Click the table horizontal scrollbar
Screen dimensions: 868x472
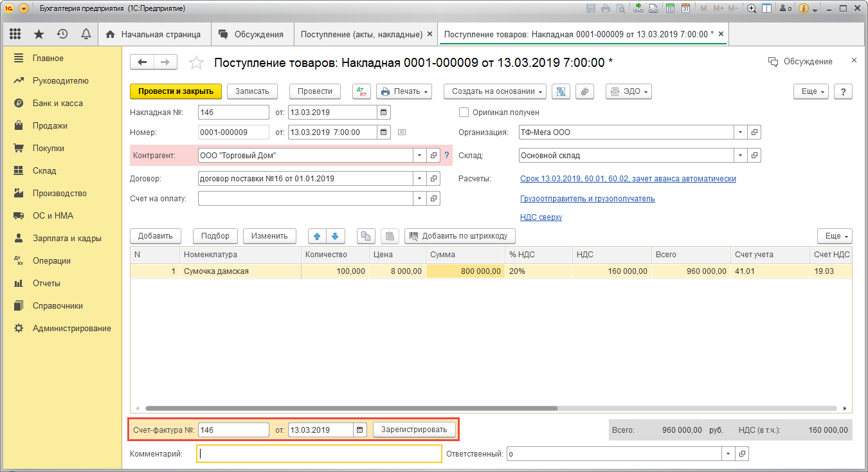click(x=351, y=408)
